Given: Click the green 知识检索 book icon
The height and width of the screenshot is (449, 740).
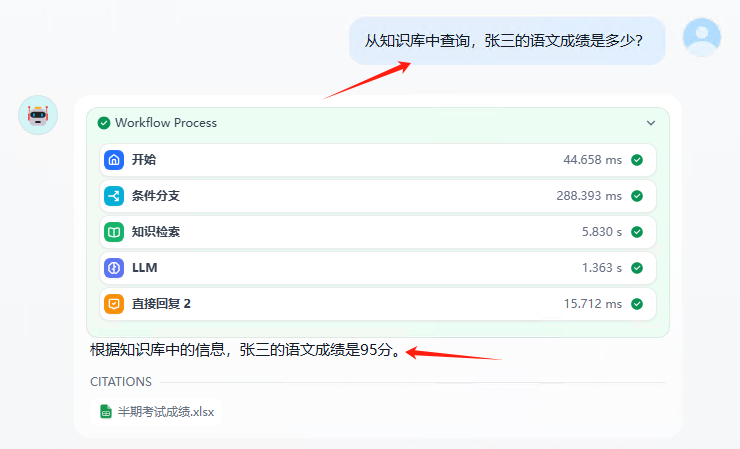Looking at the screenshot, I should click(x=114, y=232).
